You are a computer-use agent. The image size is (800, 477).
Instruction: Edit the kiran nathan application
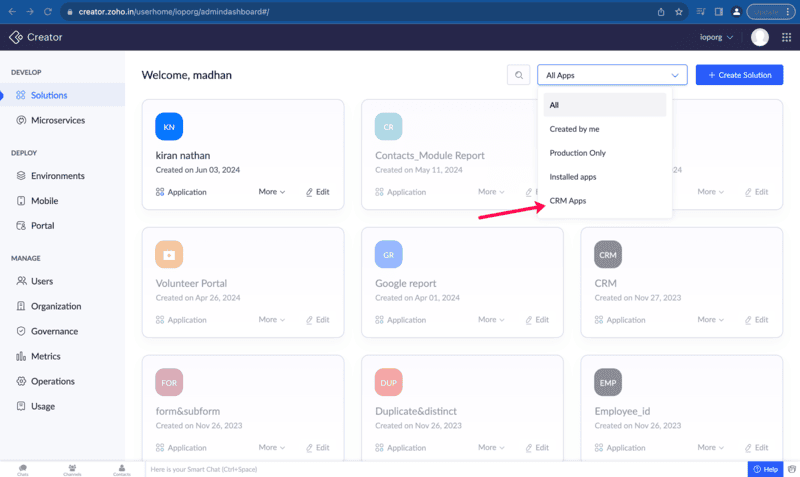318,192
